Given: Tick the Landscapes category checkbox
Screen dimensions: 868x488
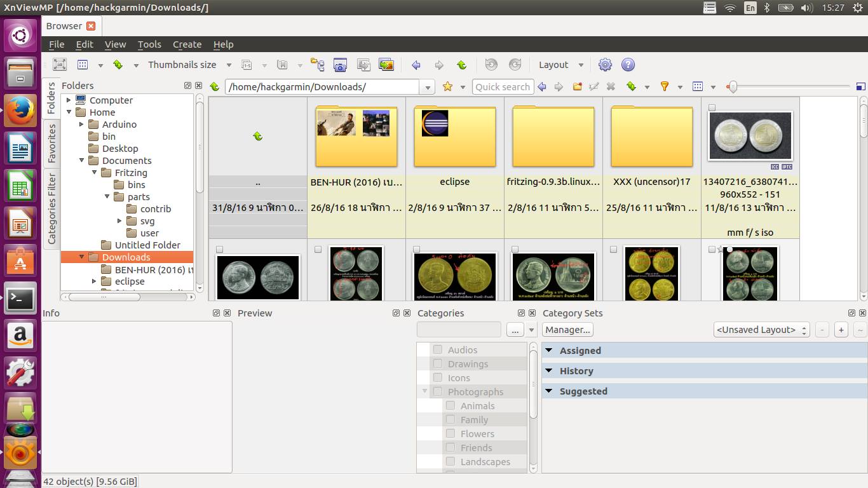Looking at the screenshot, I should 451,461.
